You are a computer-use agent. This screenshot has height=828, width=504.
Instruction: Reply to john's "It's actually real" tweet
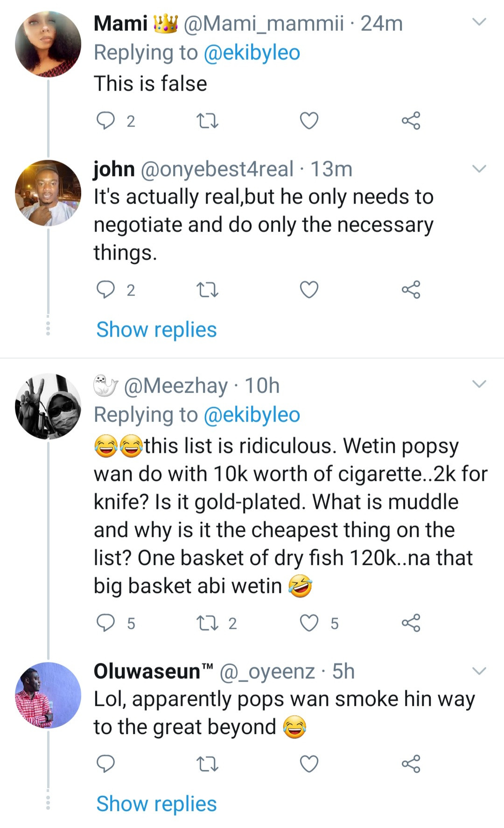(x=105, y=290)
